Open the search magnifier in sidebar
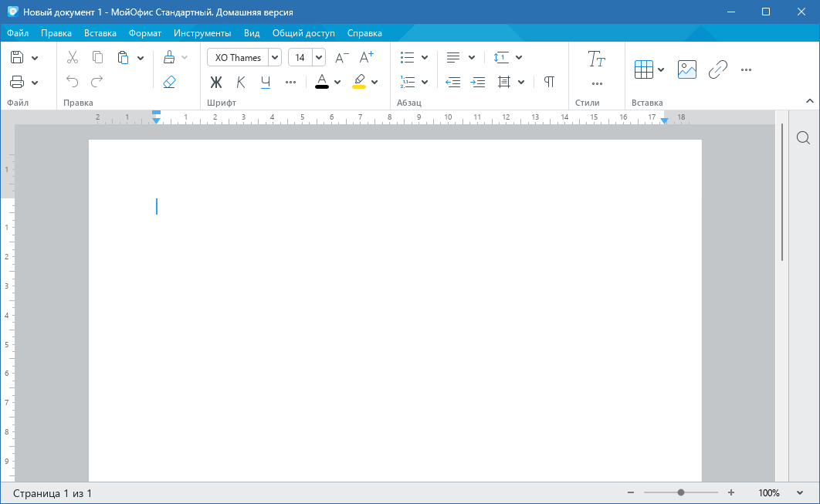Screen dimensions: 820x504 click(804, 138)
